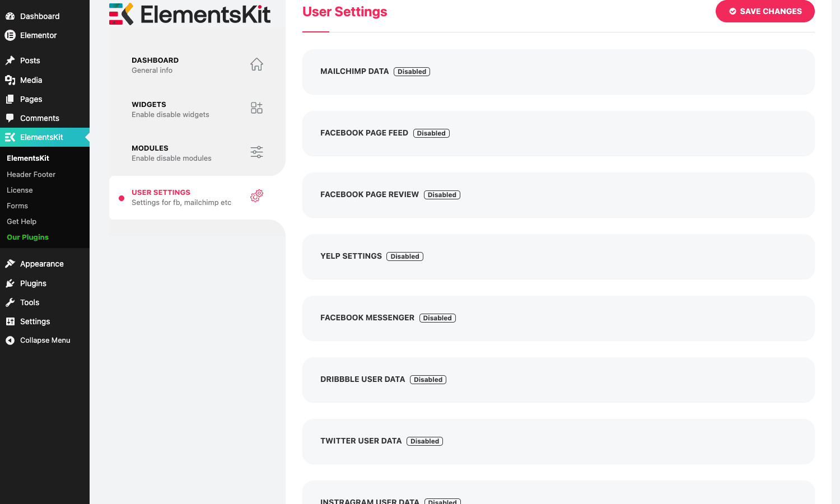Expand the Mailchimp Data section
This screenshot has width=840, height=504.
[558, 72]
